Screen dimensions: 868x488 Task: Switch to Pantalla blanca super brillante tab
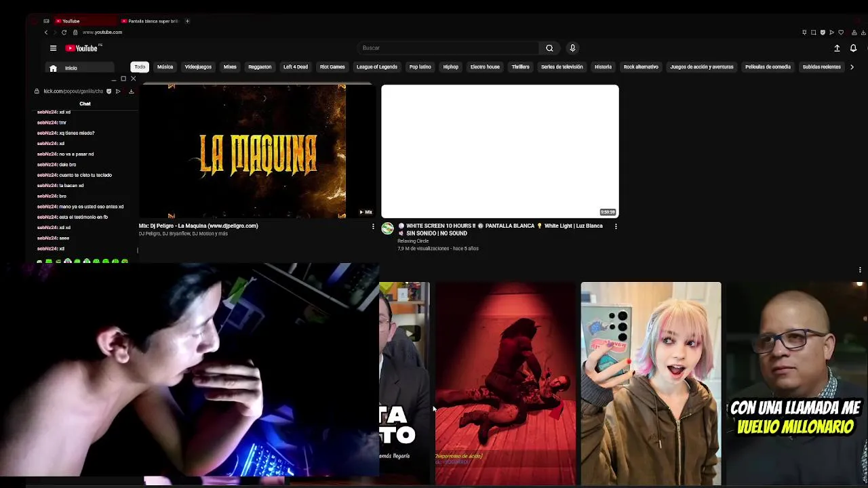149,21
